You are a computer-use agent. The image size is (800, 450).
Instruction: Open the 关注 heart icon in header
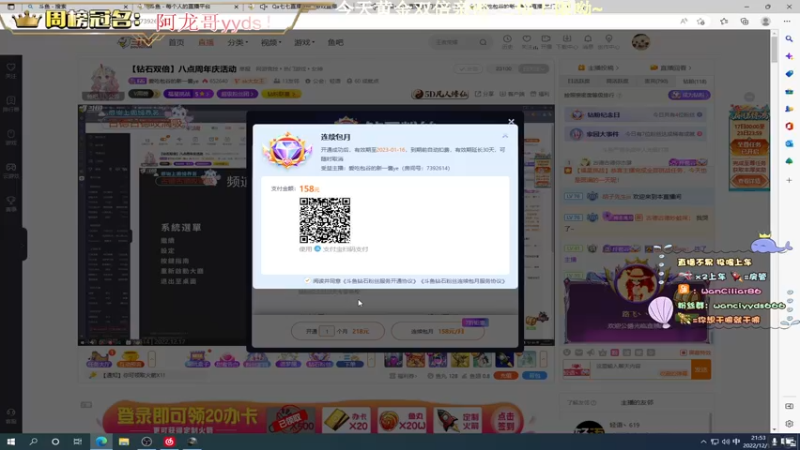tap(527, 41)
